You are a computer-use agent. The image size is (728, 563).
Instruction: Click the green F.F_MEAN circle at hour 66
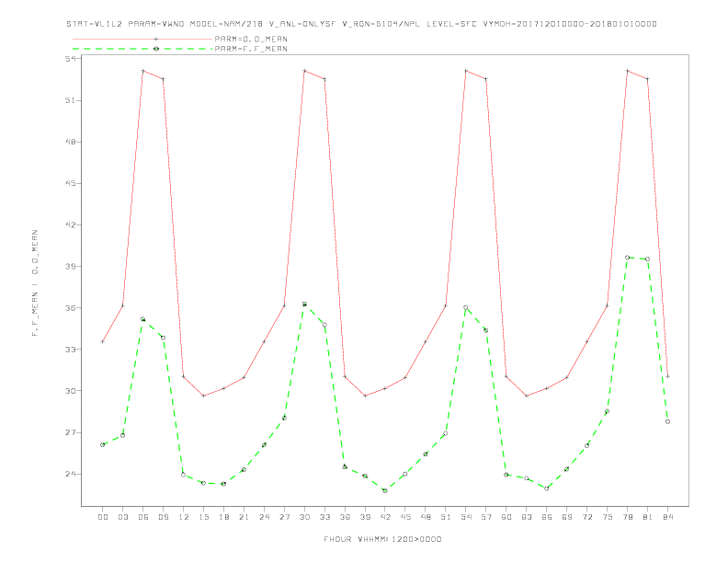[547, 488]
